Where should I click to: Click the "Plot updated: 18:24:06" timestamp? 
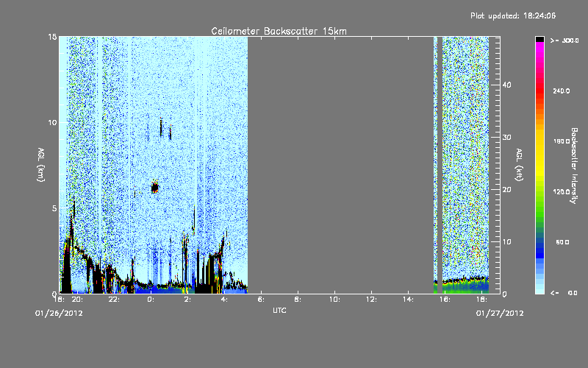pyautogui.click(x=513, y=15)
